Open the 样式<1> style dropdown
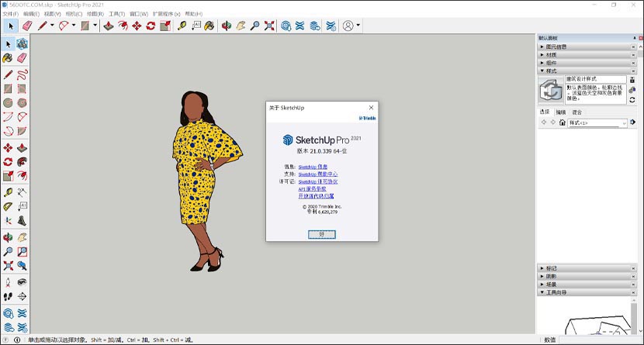The image size is (644, 345). pyautogui.click(x=623, y=122)
